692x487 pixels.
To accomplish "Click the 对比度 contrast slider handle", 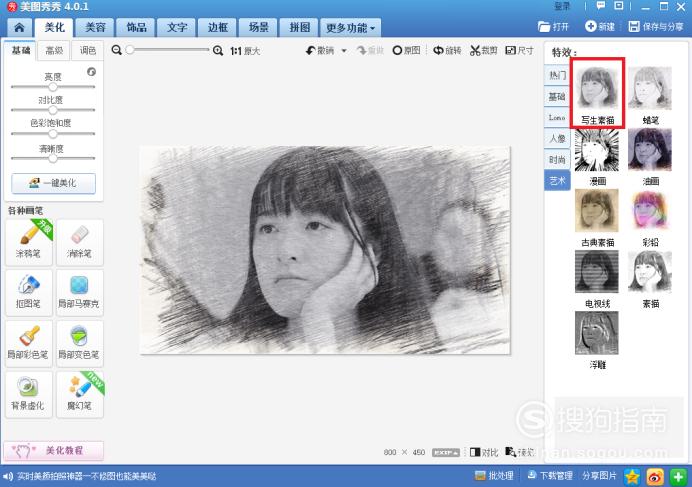I will click(x=53, y=110).
